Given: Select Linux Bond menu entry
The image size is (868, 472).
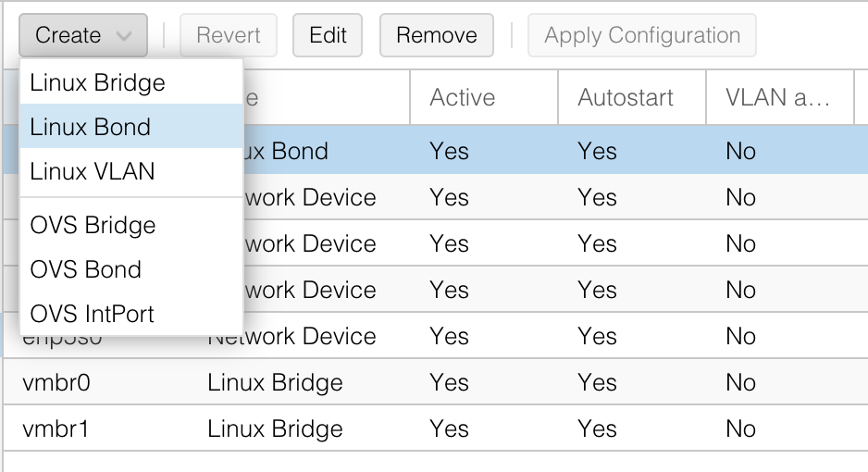Looking at the screenshot, I should 131,127.
